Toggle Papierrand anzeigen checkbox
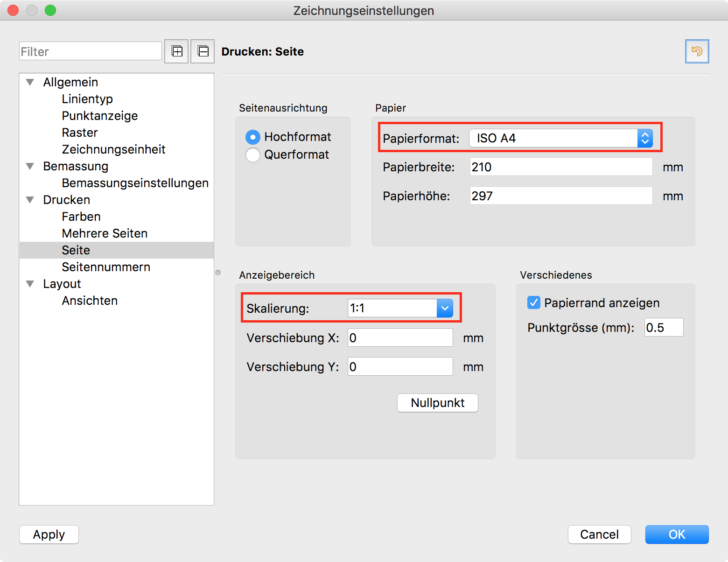 tap(534, 303)
